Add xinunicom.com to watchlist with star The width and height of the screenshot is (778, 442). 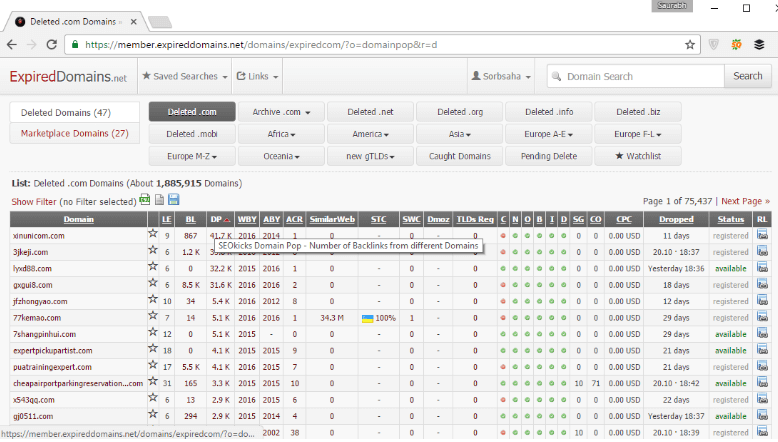point(153,234)
